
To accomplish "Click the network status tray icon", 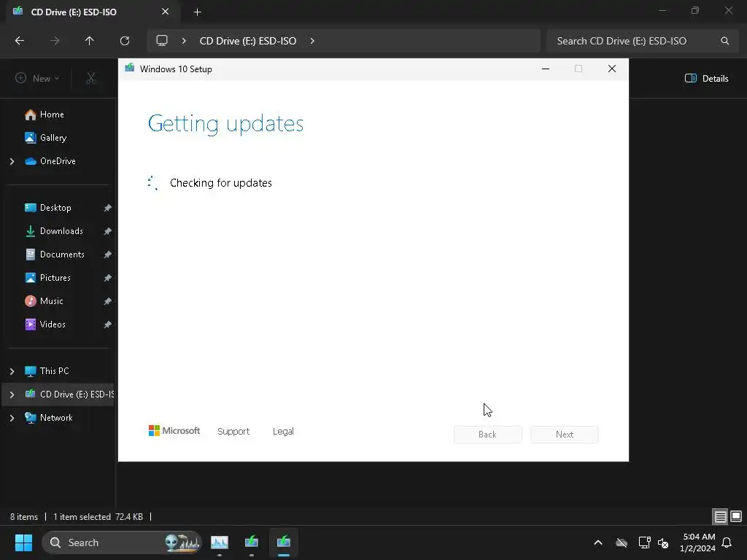I will [645, 542].
